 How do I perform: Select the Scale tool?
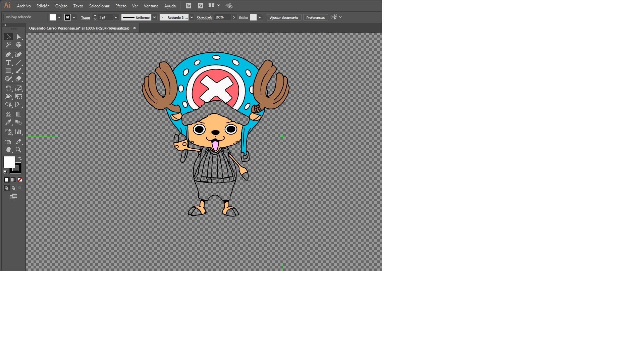click(x=19, y=88)
